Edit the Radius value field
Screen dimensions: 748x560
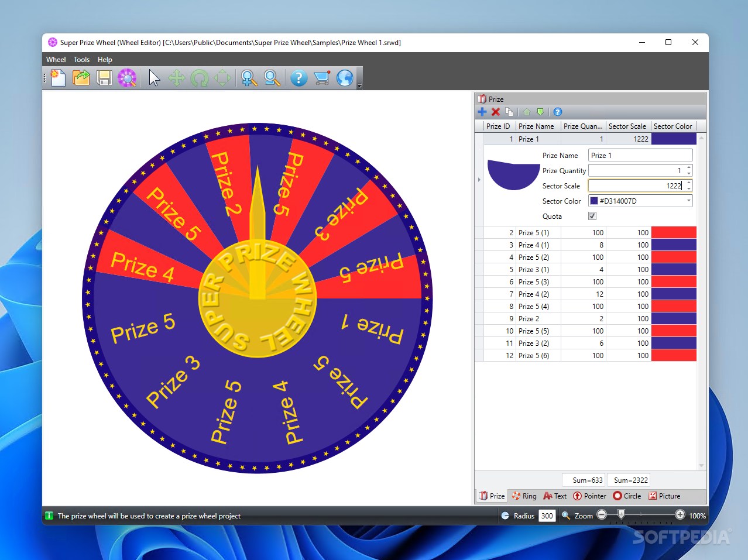point(547,516)
